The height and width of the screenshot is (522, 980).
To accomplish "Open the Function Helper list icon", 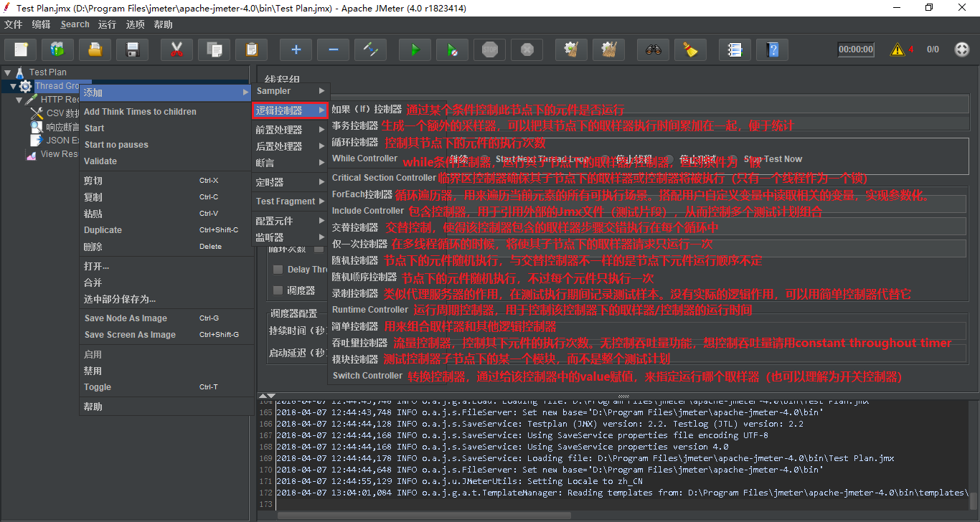I will (735, 49).
